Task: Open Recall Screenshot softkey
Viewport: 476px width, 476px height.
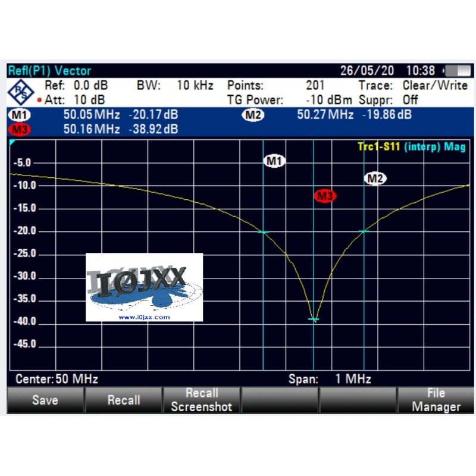Action: [202, 400]
